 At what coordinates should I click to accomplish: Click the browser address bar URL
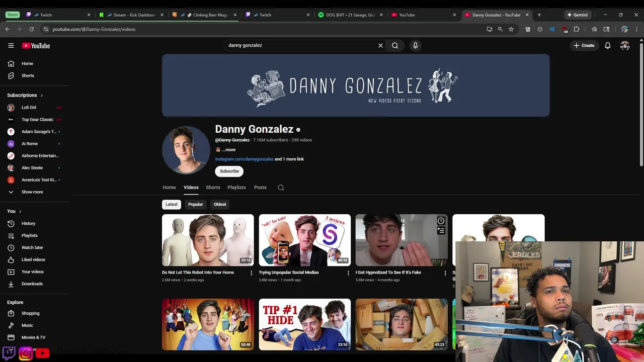coord(94,29)
